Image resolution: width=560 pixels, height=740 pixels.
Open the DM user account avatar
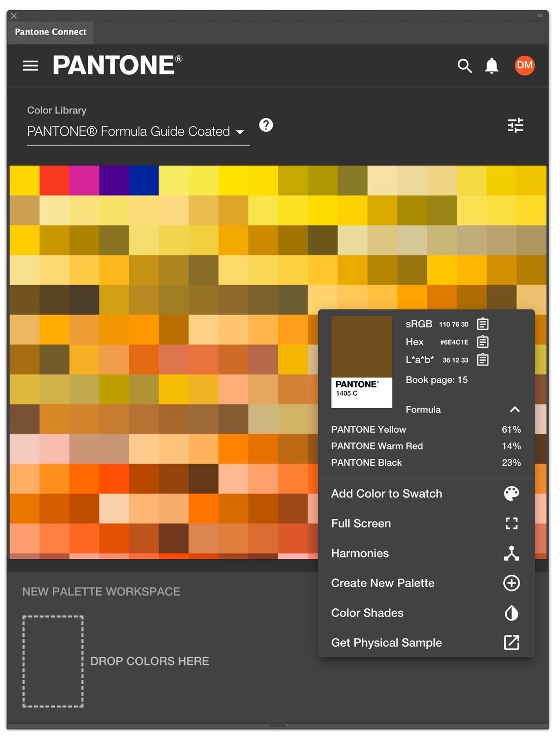click(x=524, y=65)
